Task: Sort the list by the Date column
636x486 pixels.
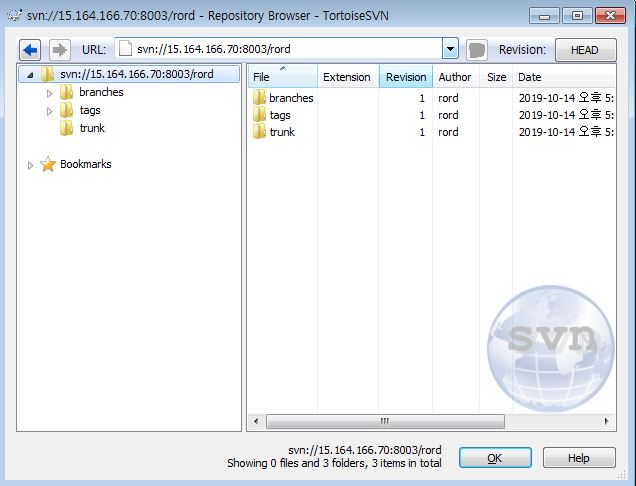Action: (x=564, y=77)
